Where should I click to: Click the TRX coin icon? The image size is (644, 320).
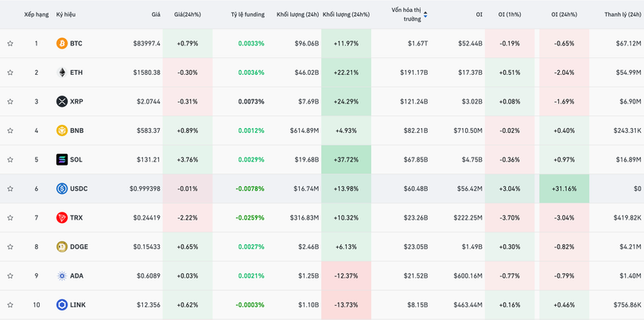point(62,218)
